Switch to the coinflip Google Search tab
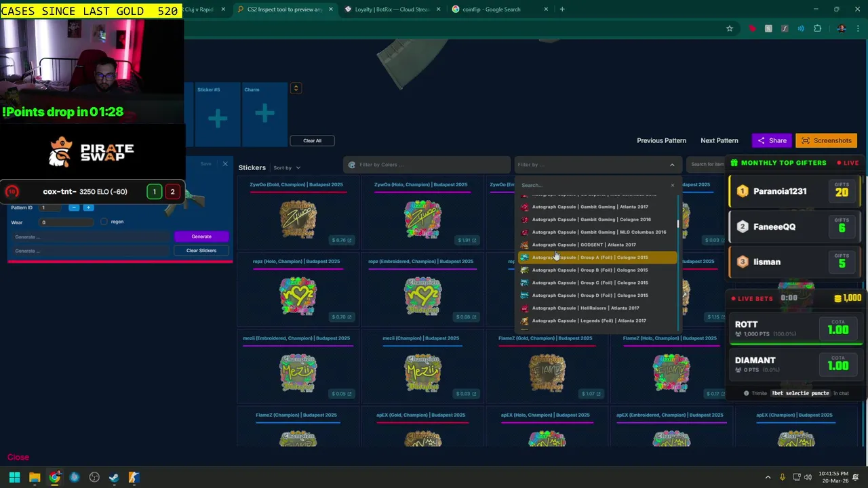The height and width of the screenshot is (488, 868). point(498,9)
